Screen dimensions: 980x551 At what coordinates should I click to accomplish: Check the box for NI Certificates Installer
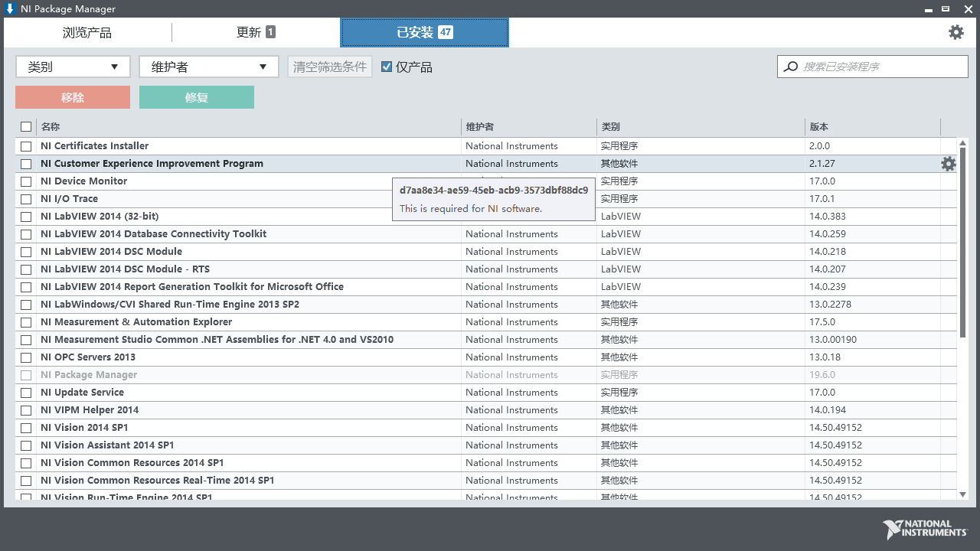click(x=26, y=146)
